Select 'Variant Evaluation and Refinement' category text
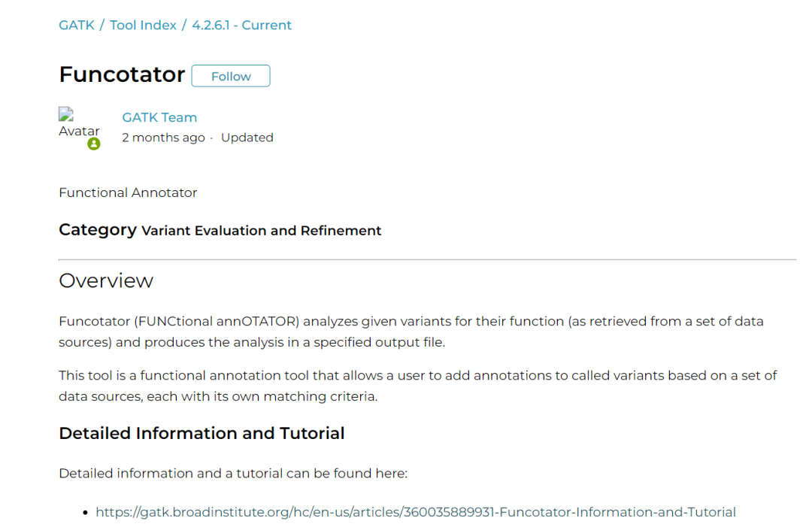The width and height of the screenshot is (812, 527). click(x=261, y=231)
